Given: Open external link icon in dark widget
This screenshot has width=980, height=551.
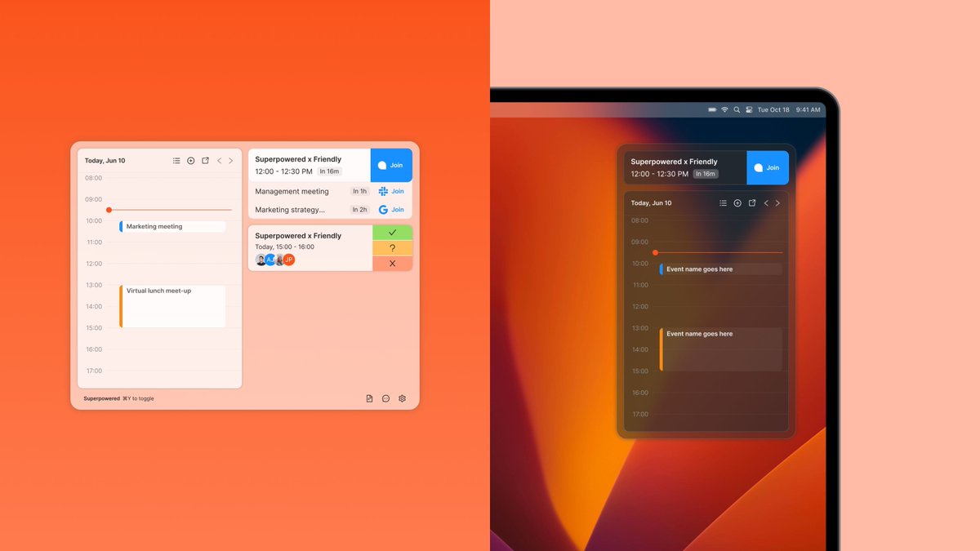Looking at the screenshot, I should tap(752, 203).
